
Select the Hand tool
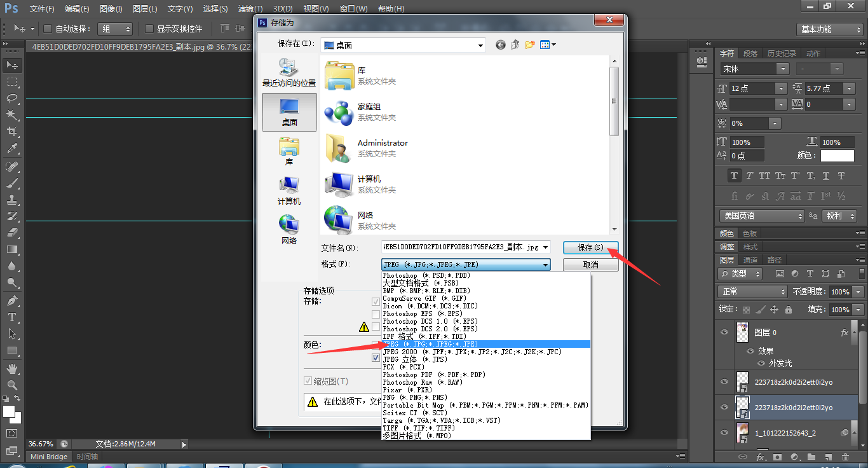coord(12,368)
